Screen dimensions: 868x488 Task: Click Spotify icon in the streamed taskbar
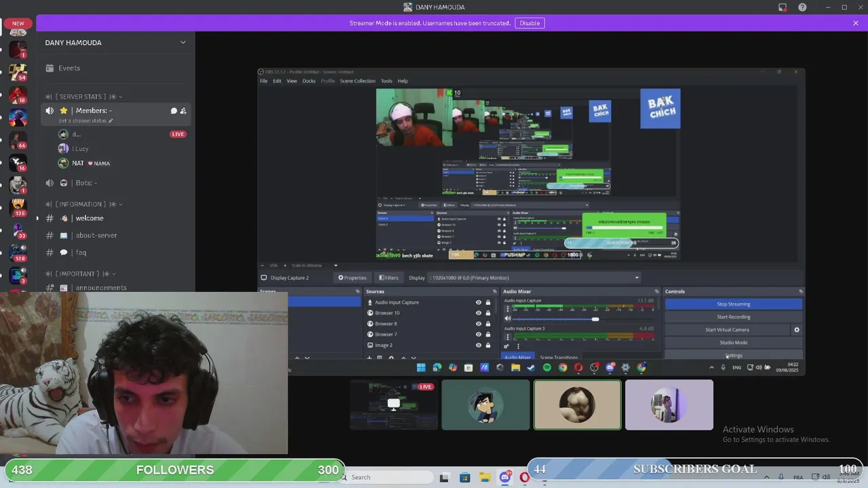(x=547, y=367)
